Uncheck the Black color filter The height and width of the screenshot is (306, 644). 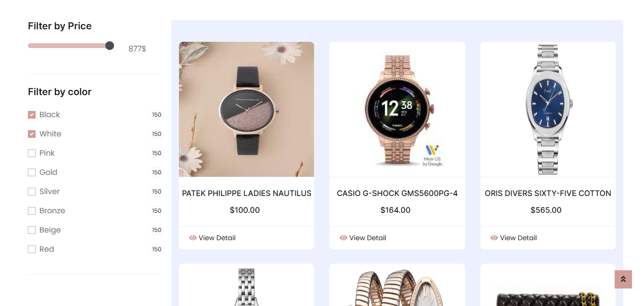(x=32, y=115)
